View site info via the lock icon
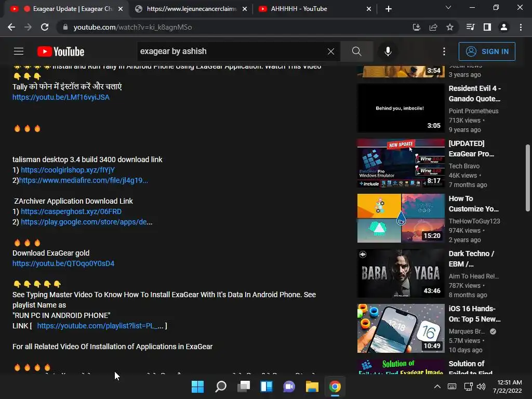This screenshot has height=399, width=532. 65,27
